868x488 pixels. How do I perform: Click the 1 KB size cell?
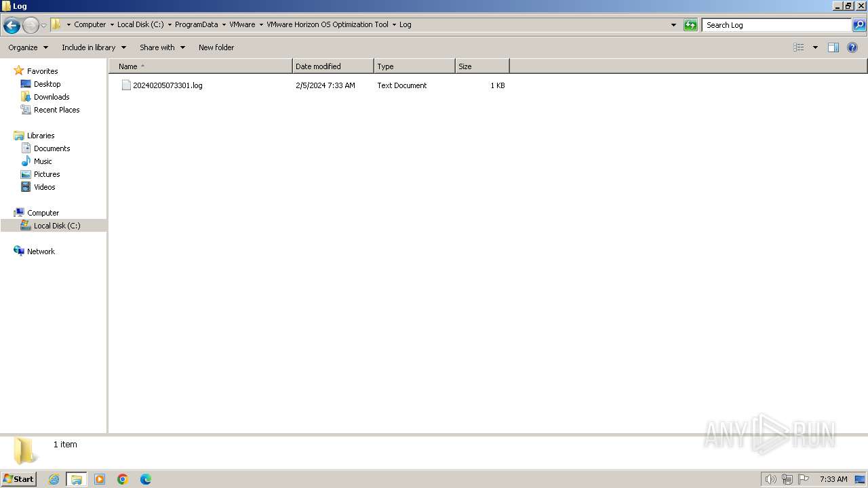(498, 85)
